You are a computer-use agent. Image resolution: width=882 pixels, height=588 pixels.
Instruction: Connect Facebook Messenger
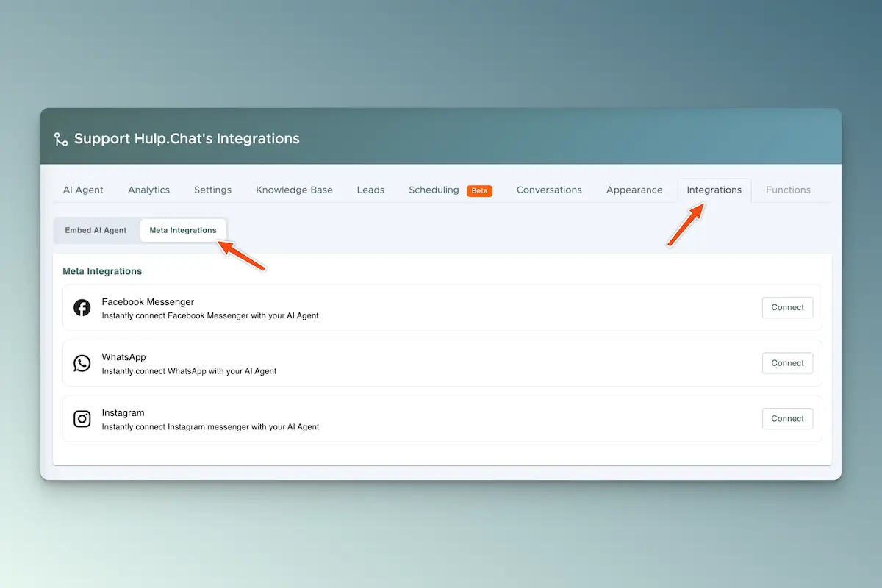tap(787, 308)
